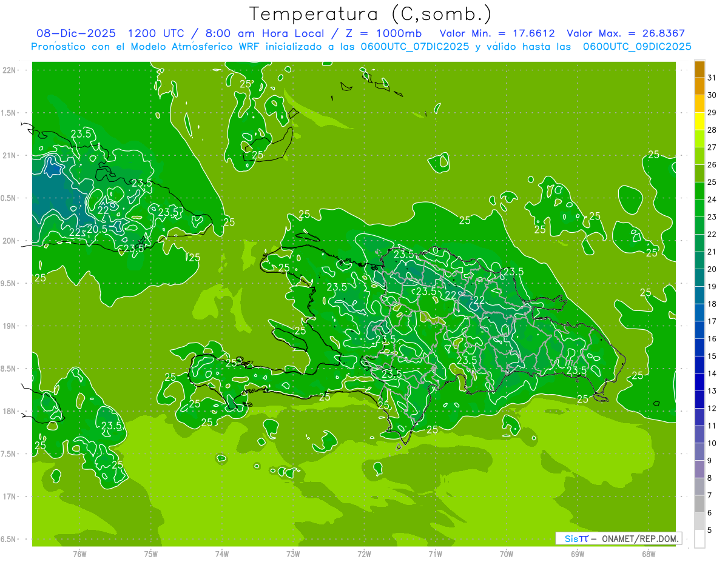Click the "20N" latitude axis label
The image size is (728, 562).
pos(10,241)
